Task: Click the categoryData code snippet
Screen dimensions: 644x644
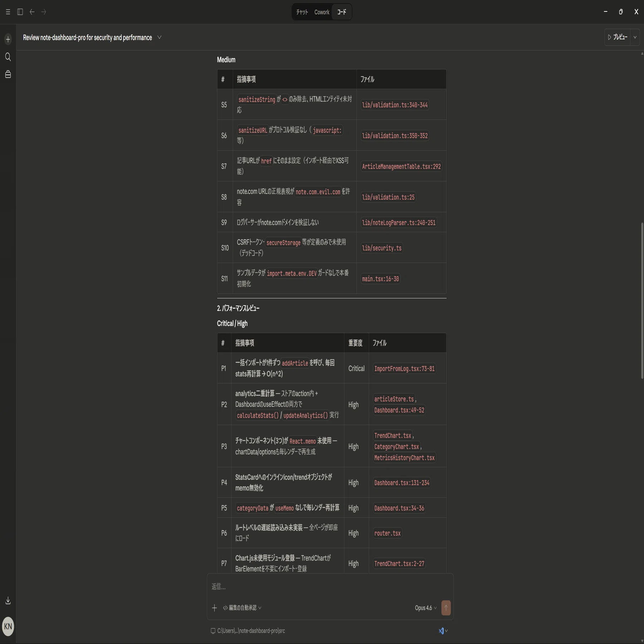Action: coord(252,508)
